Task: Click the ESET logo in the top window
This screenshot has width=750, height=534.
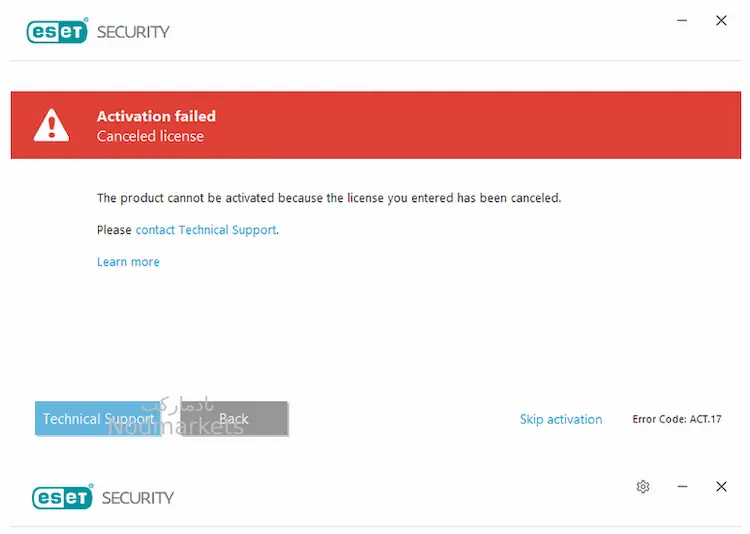Action: pos(57,32)
